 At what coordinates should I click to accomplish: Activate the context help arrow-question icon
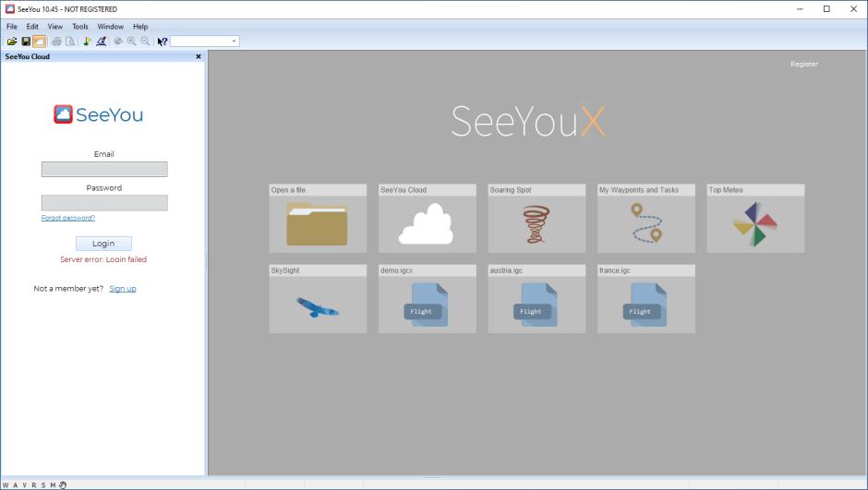163,42
